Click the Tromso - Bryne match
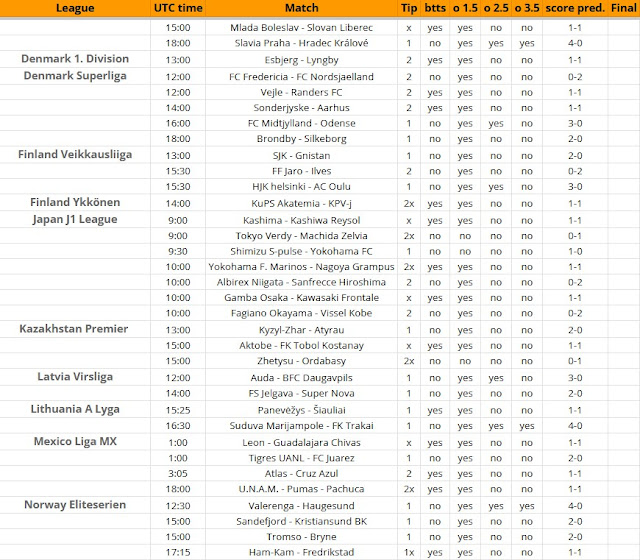This screenshot has height=560, width=640. (x=302, y=537)
